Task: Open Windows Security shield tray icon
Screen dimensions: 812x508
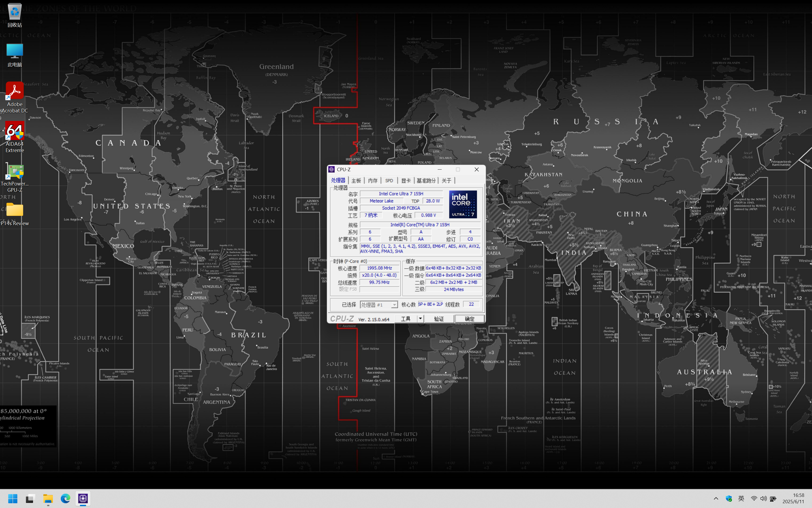Action: tap(728, 498)
